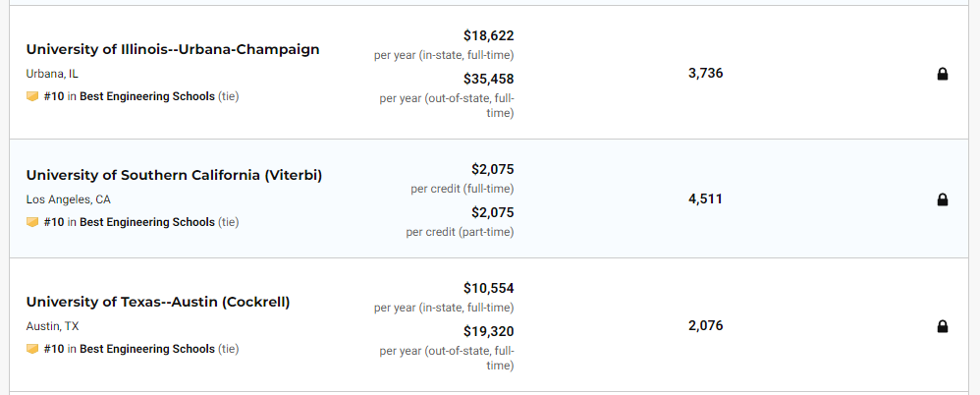Click the ranking badge icon under Austin, TX

(x=32, y=349)
